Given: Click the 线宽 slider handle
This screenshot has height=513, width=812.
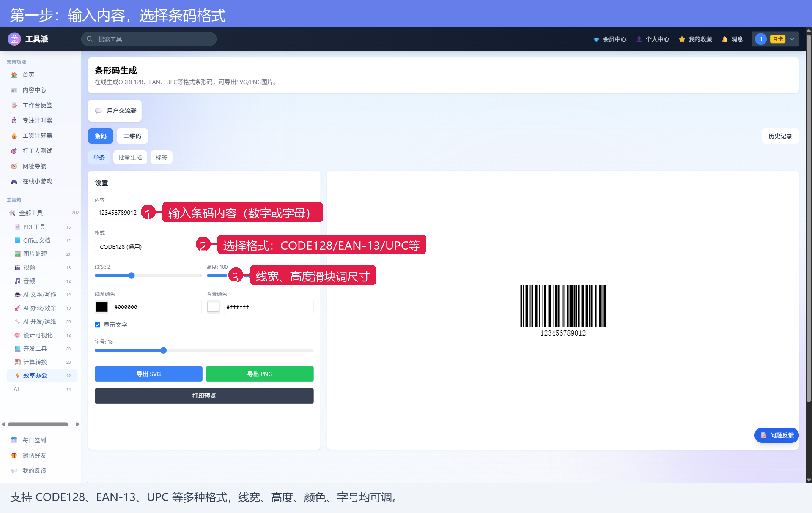Looking at the screenshot, I should coord(132,276).
